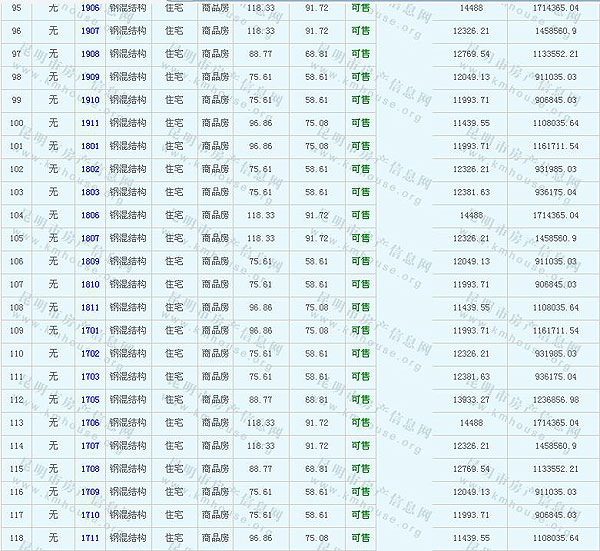Click the row number 118 cell
600x551 pixels.
[16, 537]
